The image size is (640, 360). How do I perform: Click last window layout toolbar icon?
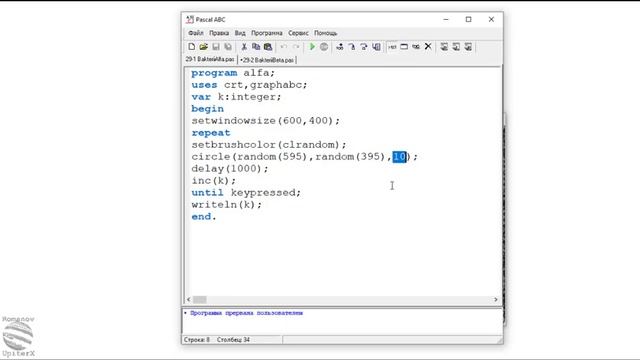point(468,47)
